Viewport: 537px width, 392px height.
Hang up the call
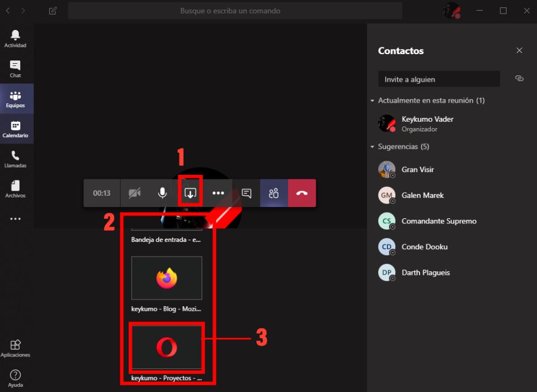click(302, 192)
